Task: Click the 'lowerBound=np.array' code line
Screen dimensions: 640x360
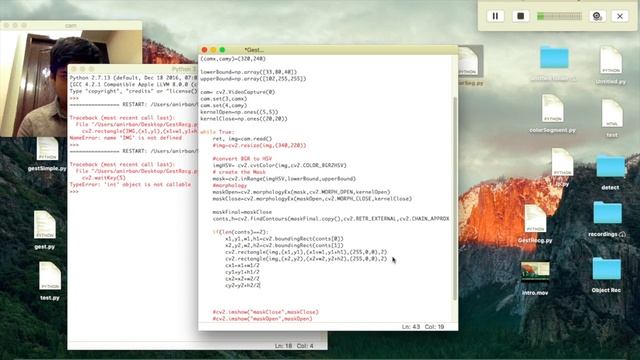Action: click(x=249, y=72)
